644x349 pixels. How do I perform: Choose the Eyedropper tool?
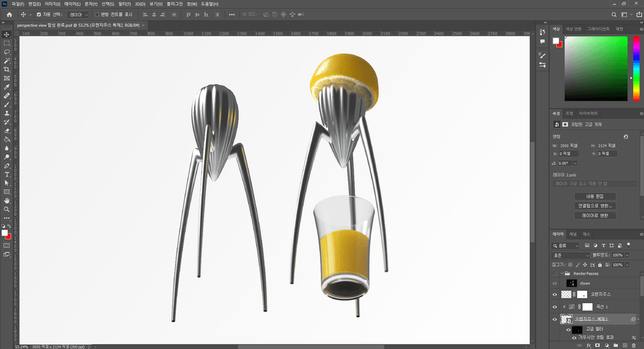[7, 87]
